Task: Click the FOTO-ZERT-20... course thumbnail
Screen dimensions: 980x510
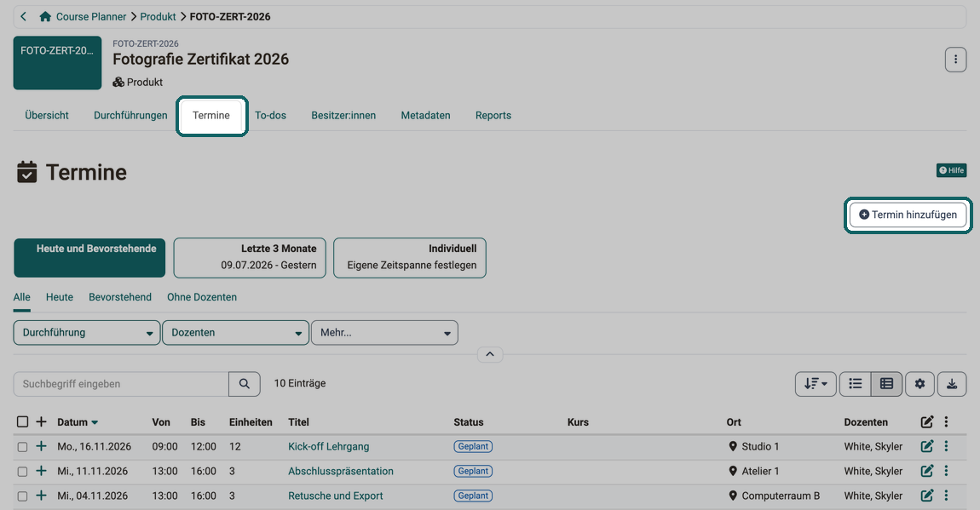Action: [x=57, y=62]
